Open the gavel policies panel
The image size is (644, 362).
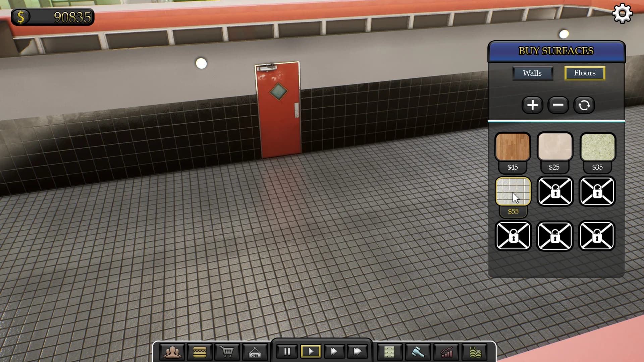tap(418, 352)
